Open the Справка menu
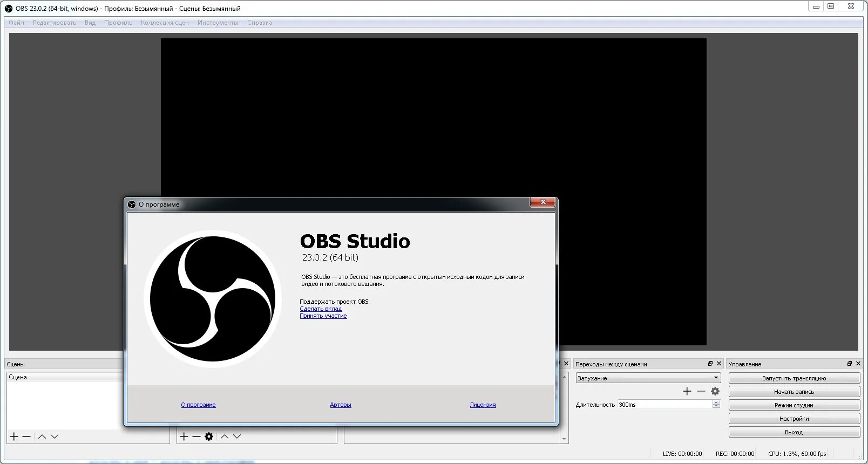Screen dimensions: 868x464 tap(260, 23)
